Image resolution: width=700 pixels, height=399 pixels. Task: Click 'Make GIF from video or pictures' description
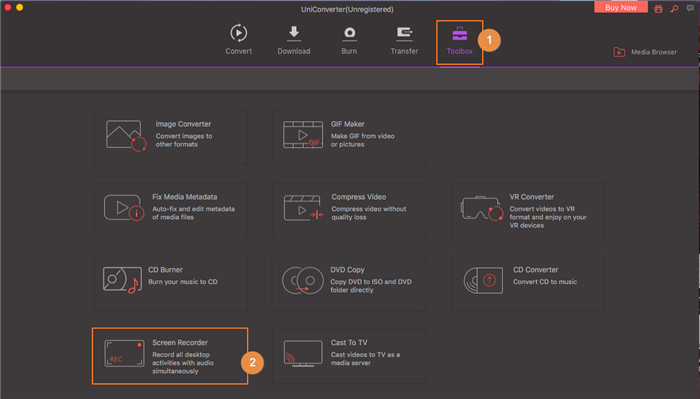362,140
